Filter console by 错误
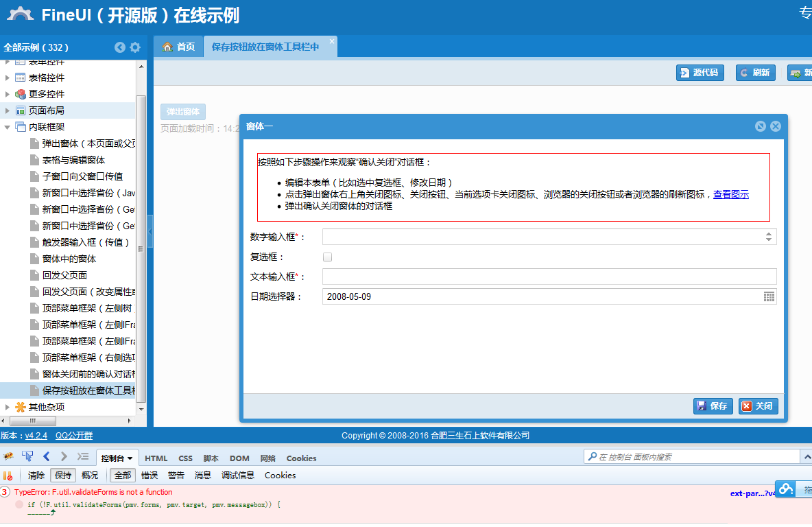This screenshot has width=812, height=527. (150, 476)
